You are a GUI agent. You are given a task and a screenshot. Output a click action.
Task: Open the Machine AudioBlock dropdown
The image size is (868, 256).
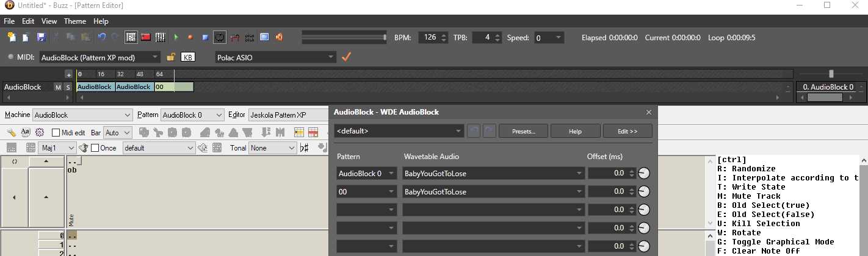tap(82, 115)
